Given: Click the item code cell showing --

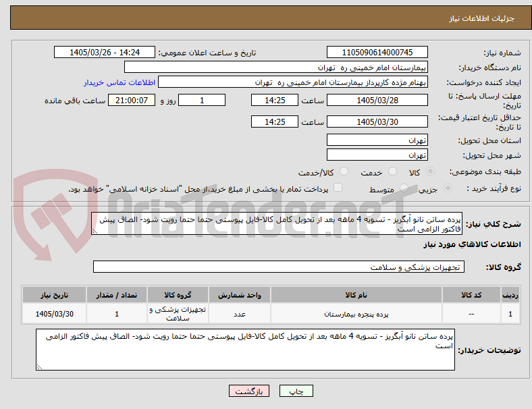Looking at the screenshot, I should click(471, 314).
